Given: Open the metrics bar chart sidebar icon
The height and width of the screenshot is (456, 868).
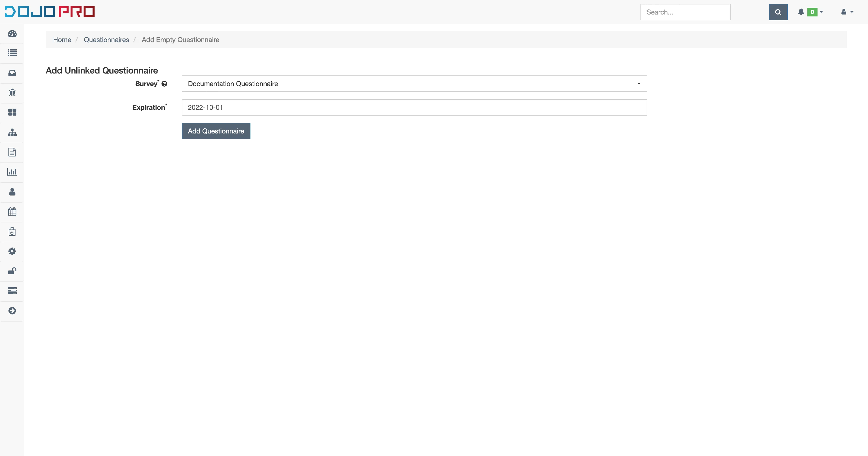Looking at the screenshot, I should pos(12,172).
